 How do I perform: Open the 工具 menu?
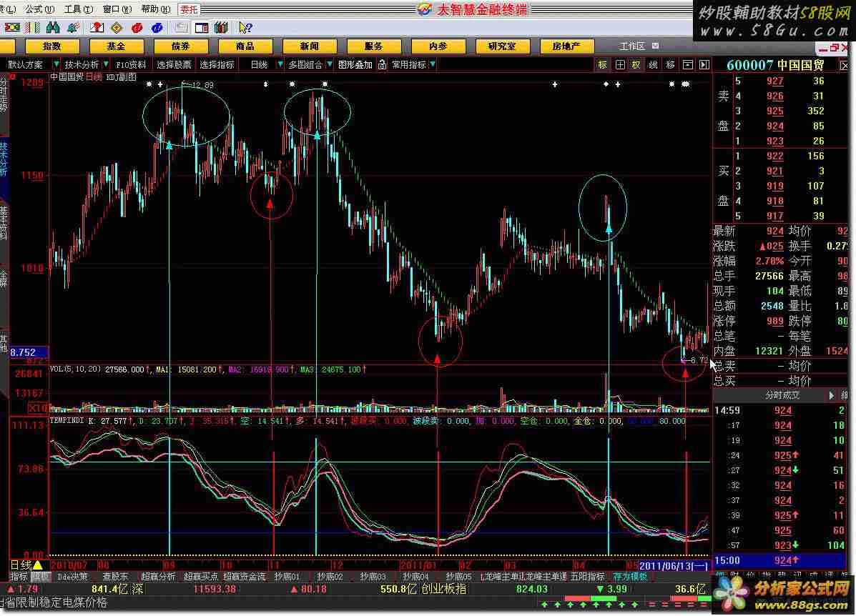(79, 9)
